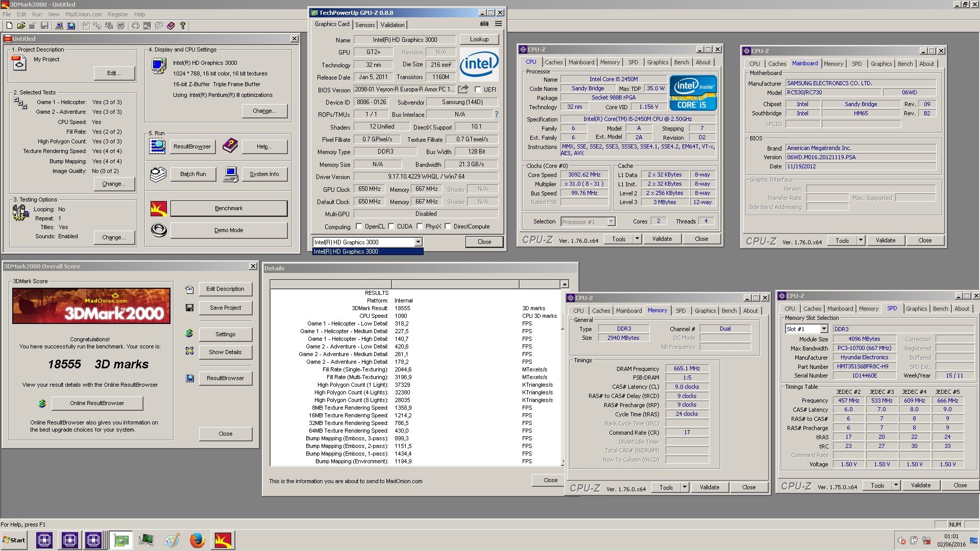Toggle the OpenCL checkbox
The height and width of the screenshot is (551, 980).
[x=359, y=227]
